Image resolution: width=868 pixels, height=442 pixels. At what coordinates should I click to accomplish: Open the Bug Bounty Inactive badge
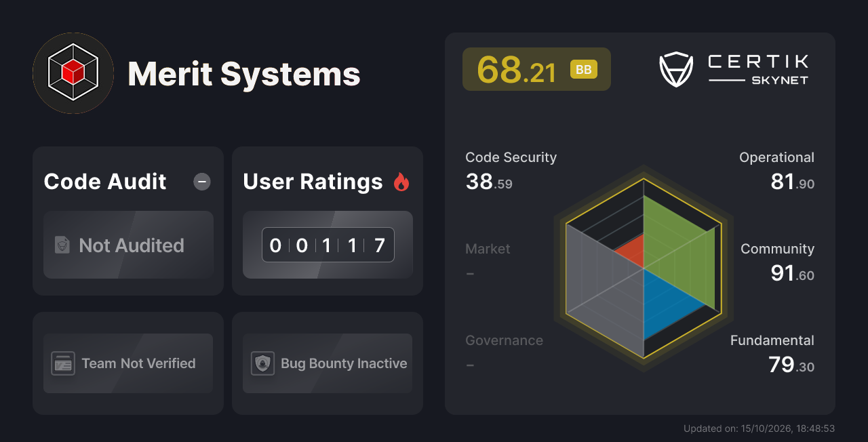pyautogui.click(x=328, y=363)
